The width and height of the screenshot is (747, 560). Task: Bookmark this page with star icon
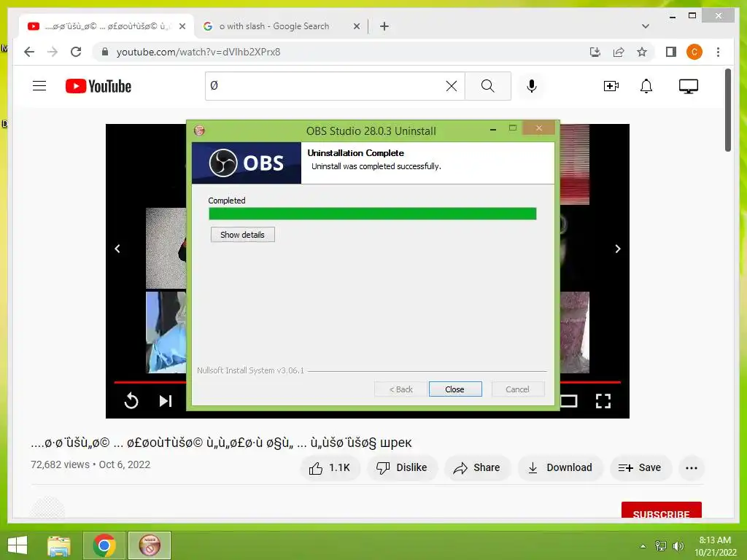click(x=642, y=52)
